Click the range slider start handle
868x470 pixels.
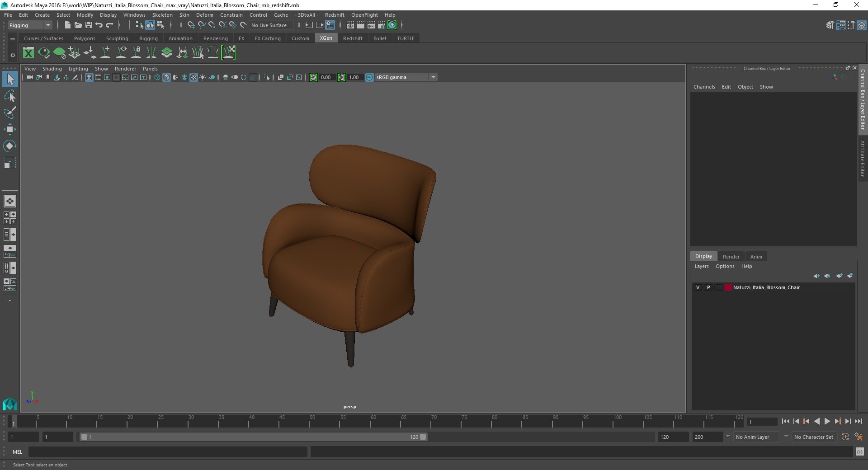point(84,437)
